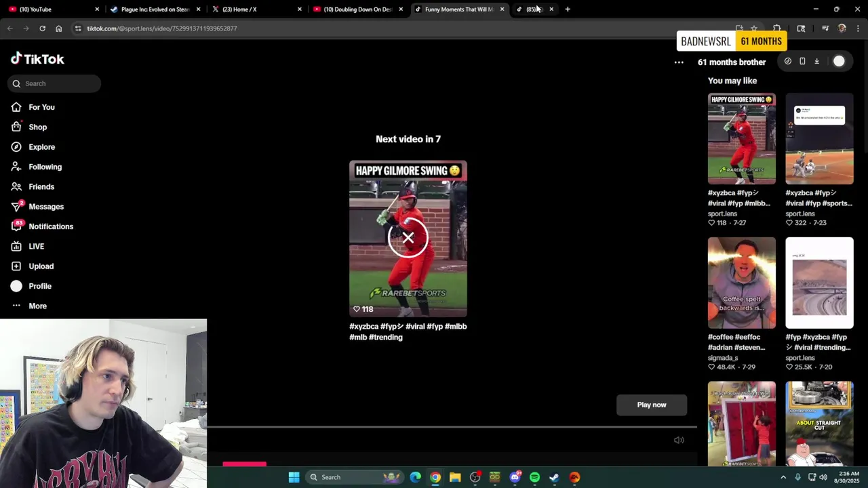
Task: Open the baseball field video with 322 likes
Action: pos(819,139)
